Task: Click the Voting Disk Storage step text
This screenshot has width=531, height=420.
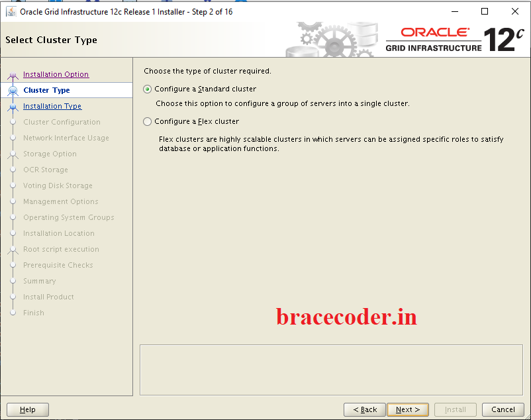Action: pyautogui.click(x=58, y=185)
